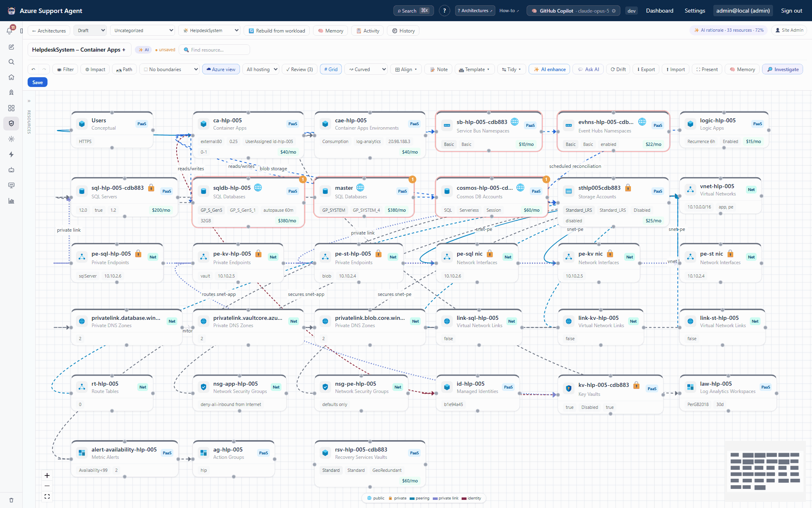This screenshot has height=508, width=812.
Task: Open the Architectures help link in header
Action: (475, 11)
